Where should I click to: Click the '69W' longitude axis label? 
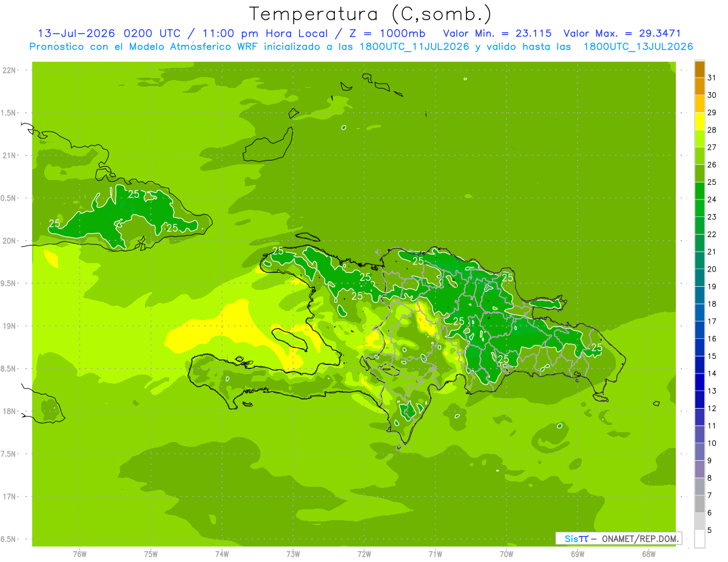(x=578, y=554)
